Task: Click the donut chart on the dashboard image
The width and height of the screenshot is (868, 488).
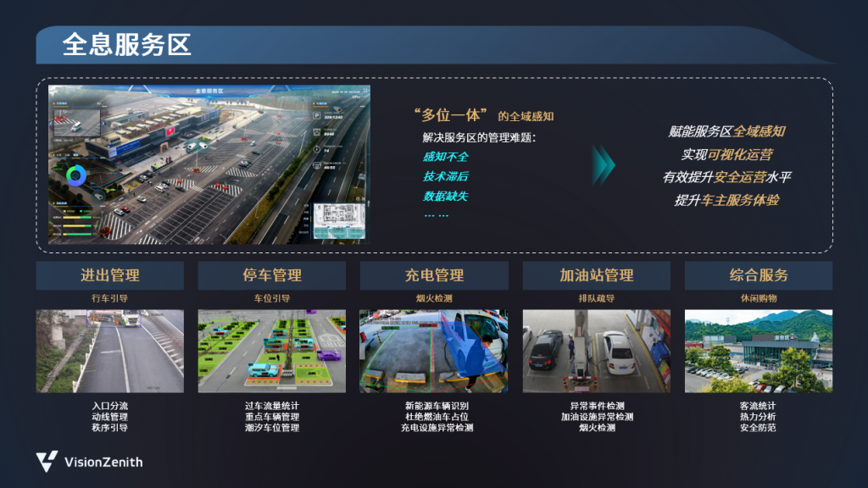Action: [x=75, y=175]
